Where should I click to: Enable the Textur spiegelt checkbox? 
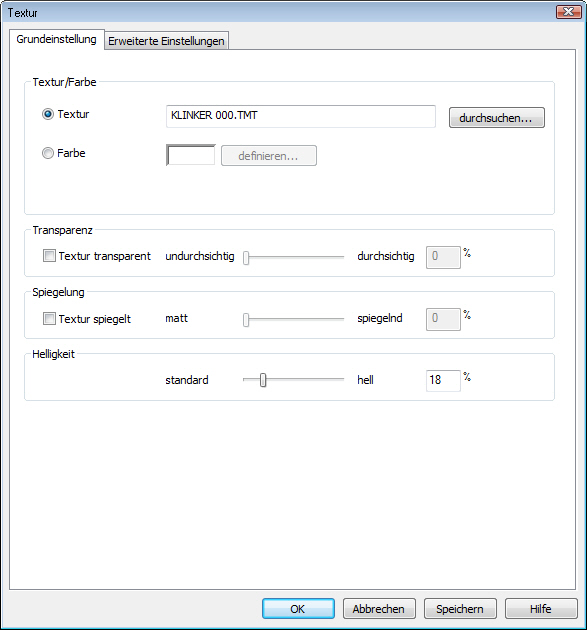click(49, 319)
